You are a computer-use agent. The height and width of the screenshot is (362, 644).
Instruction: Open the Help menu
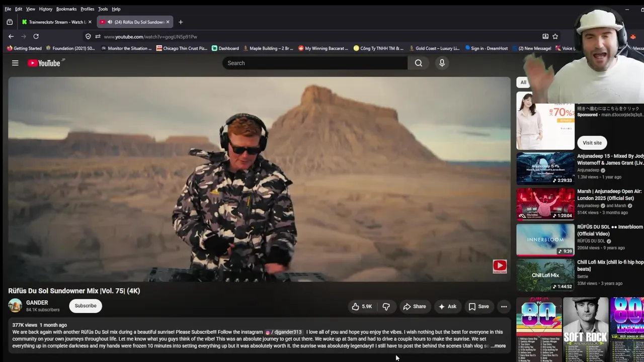coord(116,9)
